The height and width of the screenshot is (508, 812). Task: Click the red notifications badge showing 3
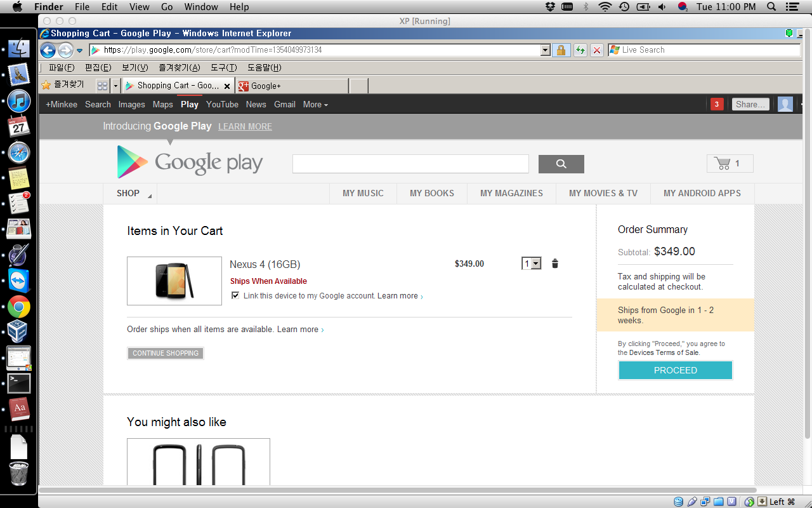[x=717, y=104]
